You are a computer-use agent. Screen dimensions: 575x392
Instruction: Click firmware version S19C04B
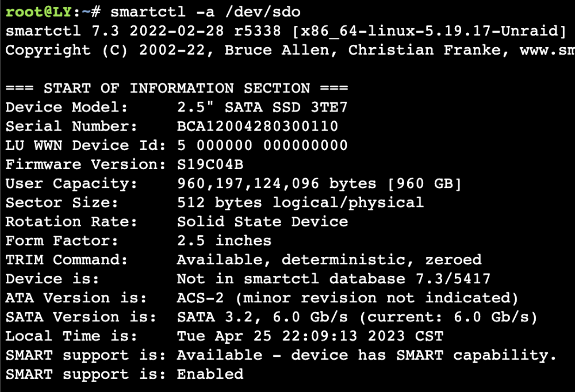tap(210, 164)
